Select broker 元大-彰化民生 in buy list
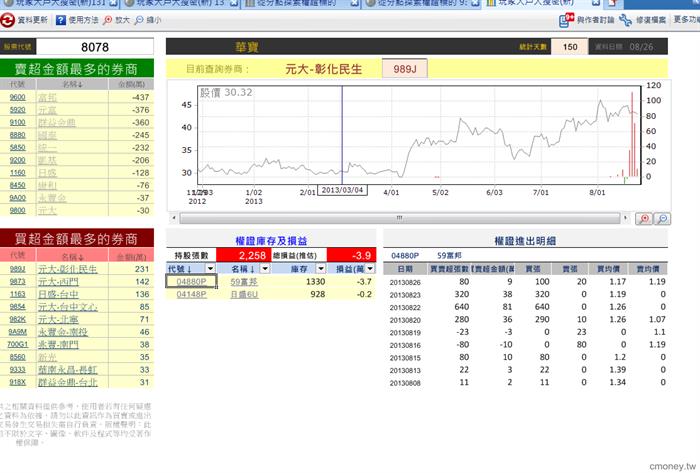 (67, 269)
